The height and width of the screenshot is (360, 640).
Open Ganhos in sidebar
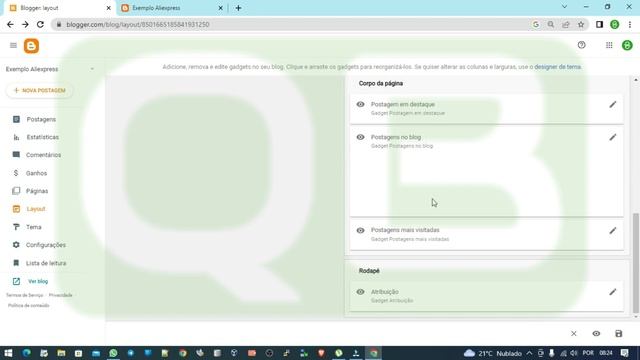tap(36, 173)
